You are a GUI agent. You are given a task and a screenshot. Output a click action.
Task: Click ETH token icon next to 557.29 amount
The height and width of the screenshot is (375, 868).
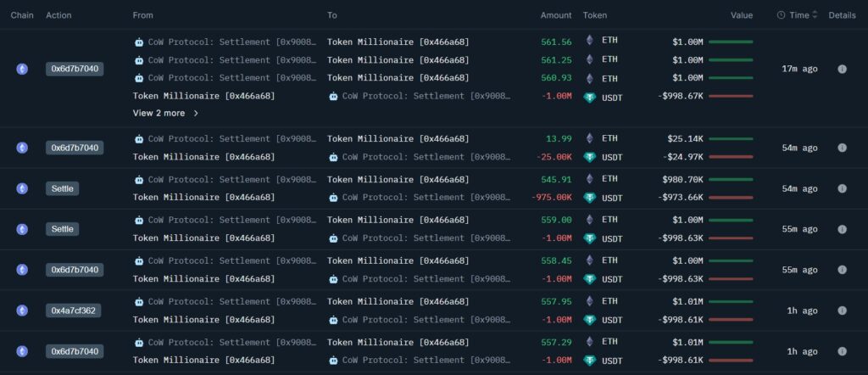[x=590, y=342]
